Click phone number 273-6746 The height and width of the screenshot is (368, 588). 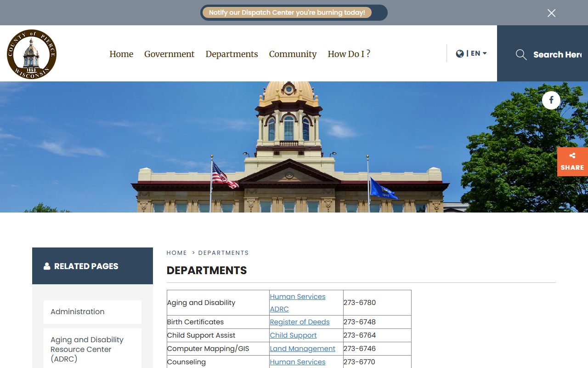360,349
